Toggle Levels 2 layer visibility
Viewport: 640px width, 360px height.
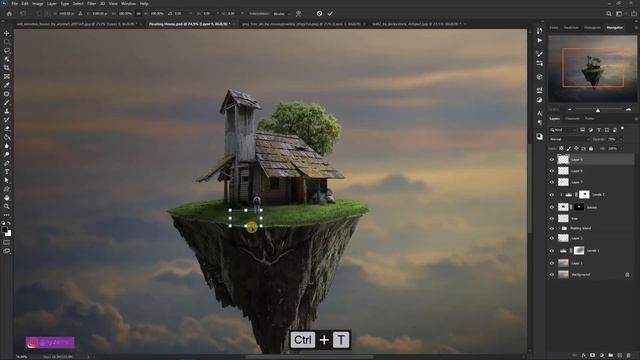pos(552,195)
